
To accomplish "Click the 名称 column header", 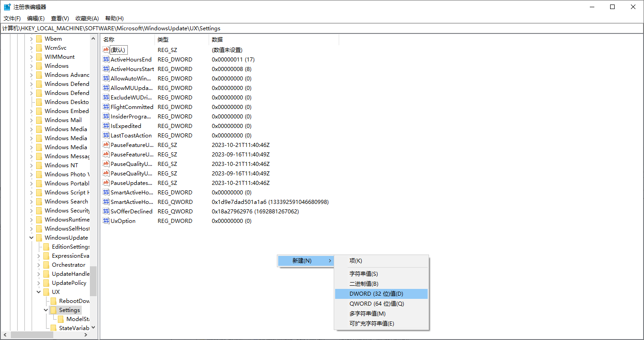I will (127, 40).
